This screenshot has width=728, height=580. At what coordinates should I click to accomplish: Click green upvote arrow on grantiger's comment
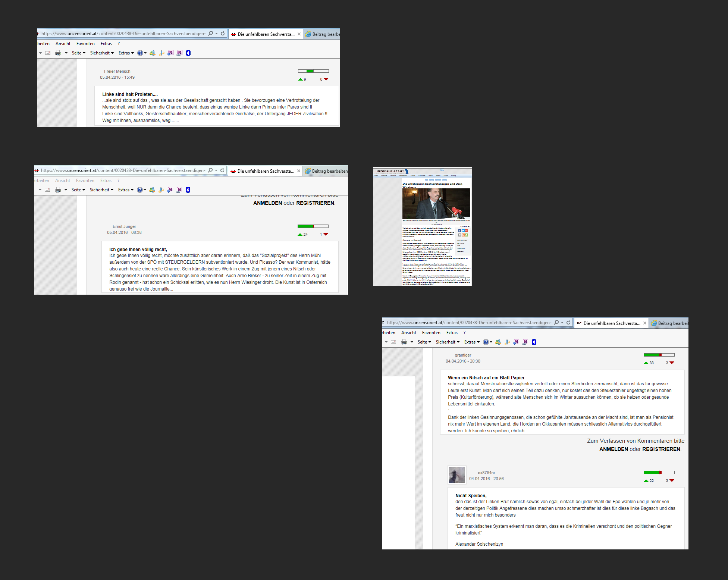coord(646,363)
